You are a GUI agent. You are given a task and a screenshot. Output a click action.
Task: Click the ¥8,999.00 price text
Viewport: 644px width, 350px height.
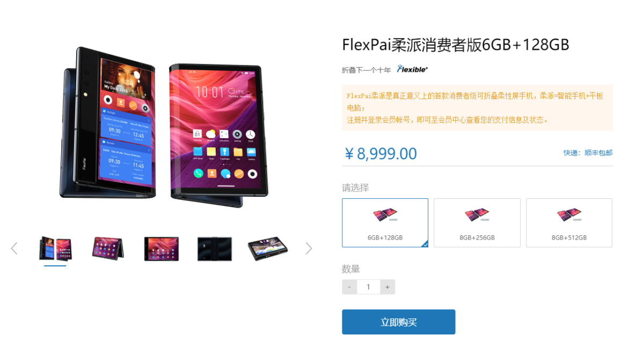click(380, 154)
